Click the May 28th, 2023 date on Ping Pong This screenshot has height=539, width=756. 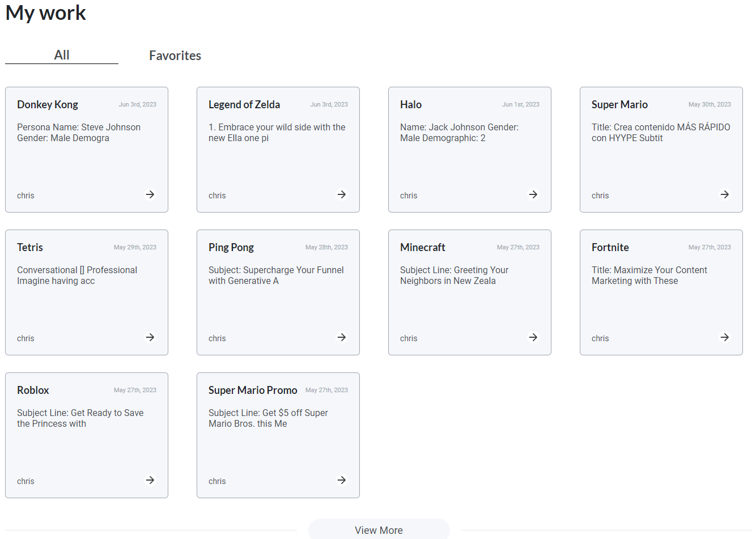[x=326, y=247]
